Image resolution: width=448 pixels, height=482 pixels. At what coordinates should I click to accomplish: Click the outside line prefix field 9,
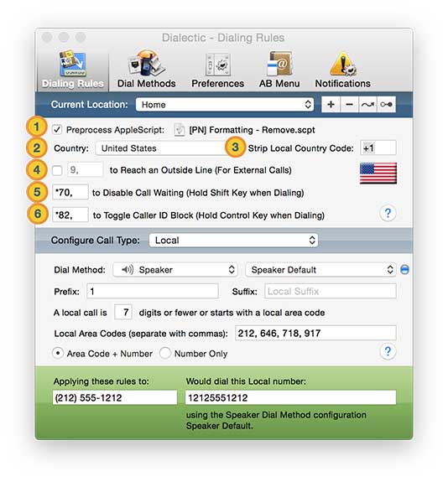pos(86,169)
